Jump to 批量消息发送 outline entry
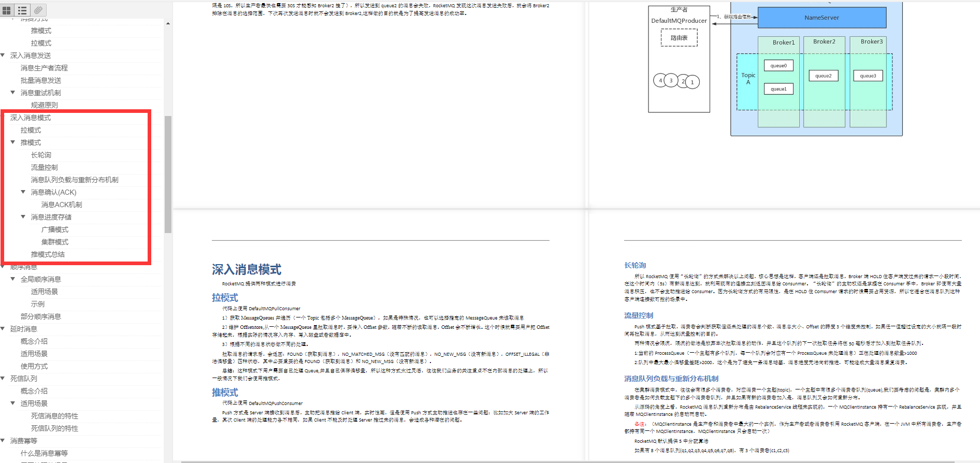The width and height of the screenshot is (980, 463). coord(41,80)
